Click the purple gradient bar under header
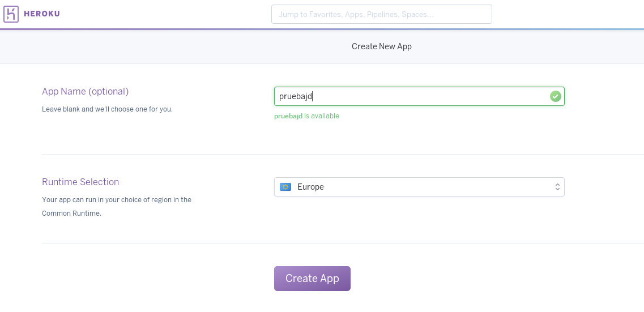The height and width of the screenshot is (312, 644). click(322, 29)
